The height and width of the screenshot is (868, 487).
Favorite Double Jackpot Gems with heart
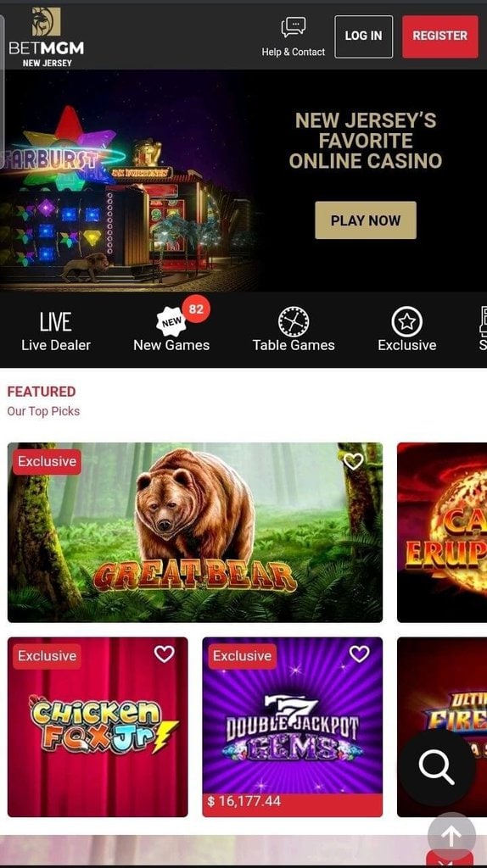coord(359,654)
